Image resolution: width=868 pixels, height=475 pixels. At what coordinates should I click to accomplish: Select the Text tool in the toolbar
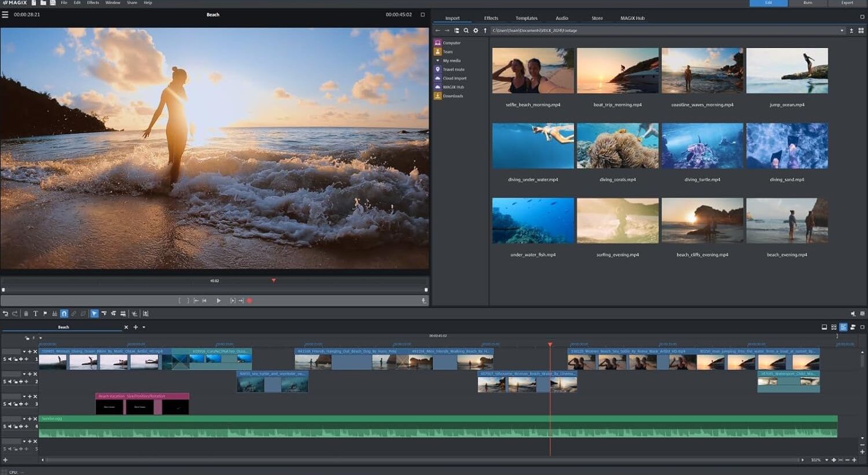(x=35, y=313)
